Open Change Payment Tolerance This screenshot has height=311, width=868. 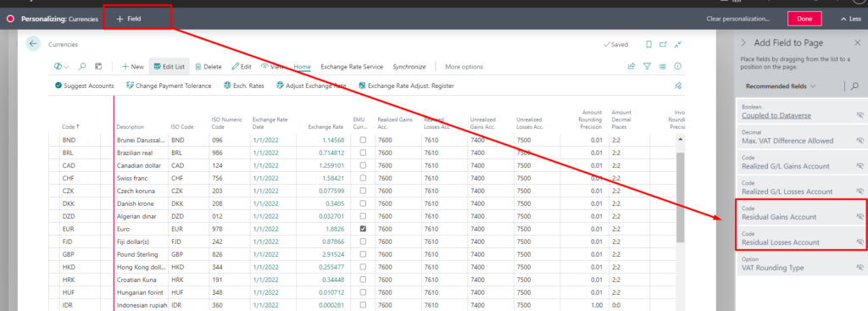pos(169,86)
